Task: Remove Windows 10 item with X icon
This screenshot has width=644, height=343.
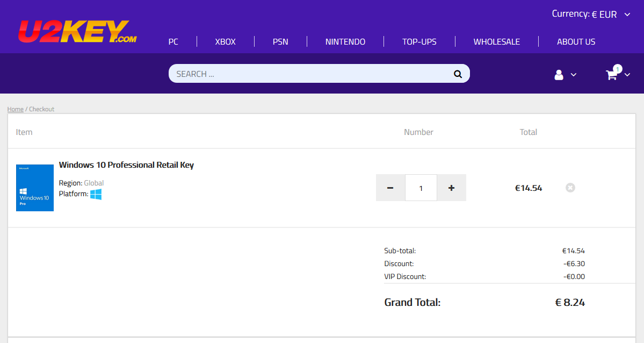Action: pos(570,188)
